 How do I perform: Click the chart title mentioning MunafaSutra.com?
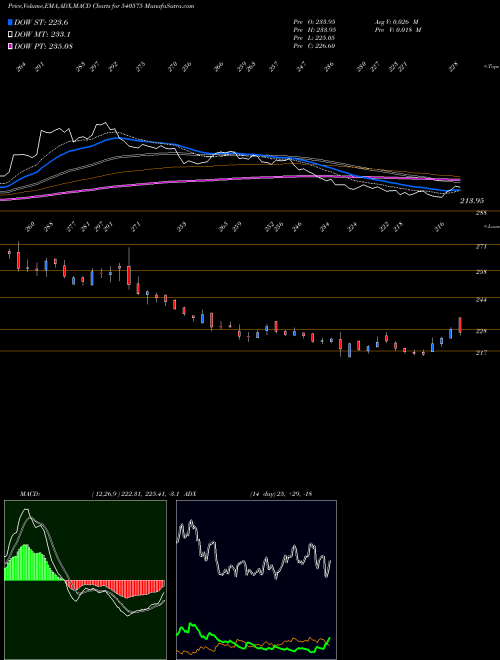101,6
